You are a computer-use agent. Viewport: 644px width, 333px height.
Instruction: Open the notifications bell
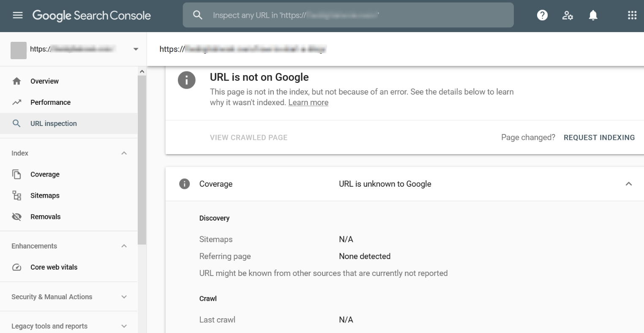coord(593,15)
